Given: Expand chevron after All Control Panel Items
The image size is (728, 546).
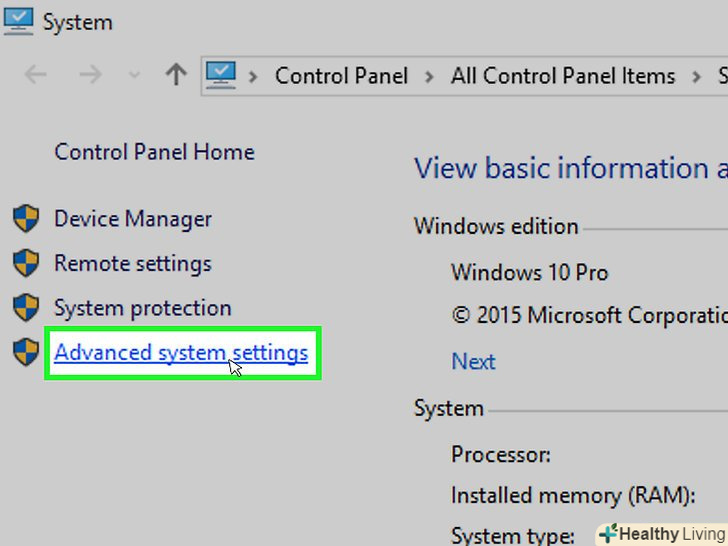Looking at the screenshot, I should (x=697, y=76).
